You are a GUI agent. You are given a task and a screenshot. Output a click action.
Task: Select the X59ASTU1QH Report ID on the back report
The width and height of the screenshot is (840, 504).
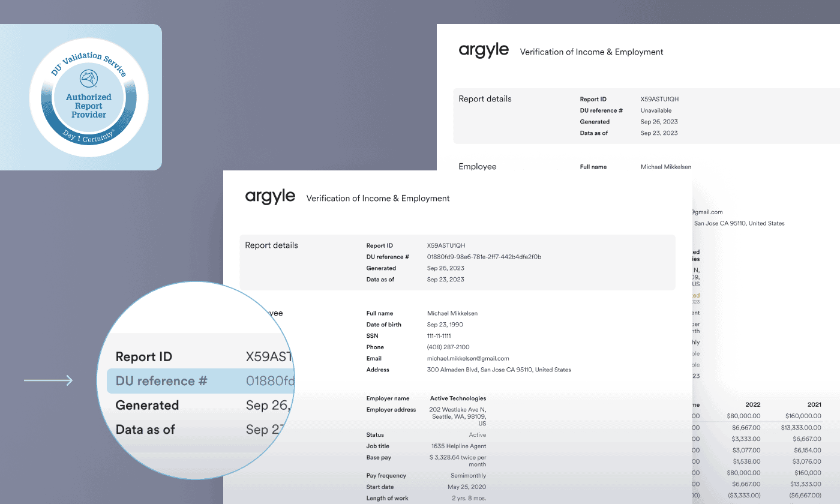(659, 99)
